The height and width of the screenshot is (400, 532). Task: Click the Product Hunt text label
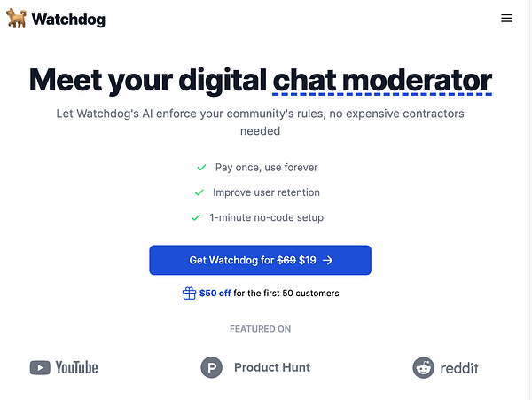(272, 367)
